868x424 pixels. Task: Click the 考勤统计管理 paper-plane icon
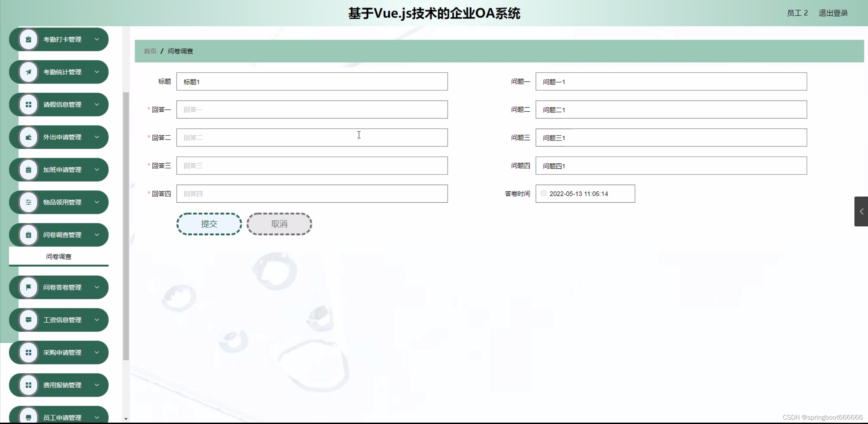coord(29,72)
